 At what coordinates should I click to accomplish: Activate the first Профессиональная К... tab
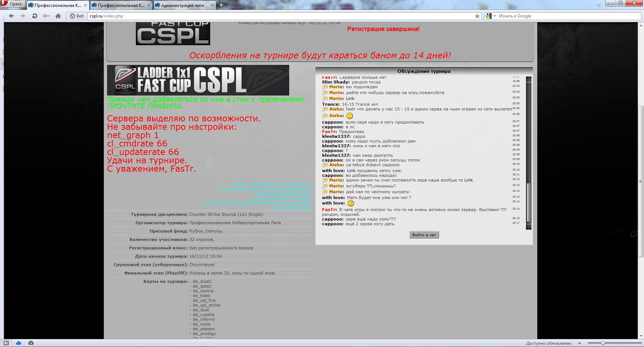coord(58,5)
